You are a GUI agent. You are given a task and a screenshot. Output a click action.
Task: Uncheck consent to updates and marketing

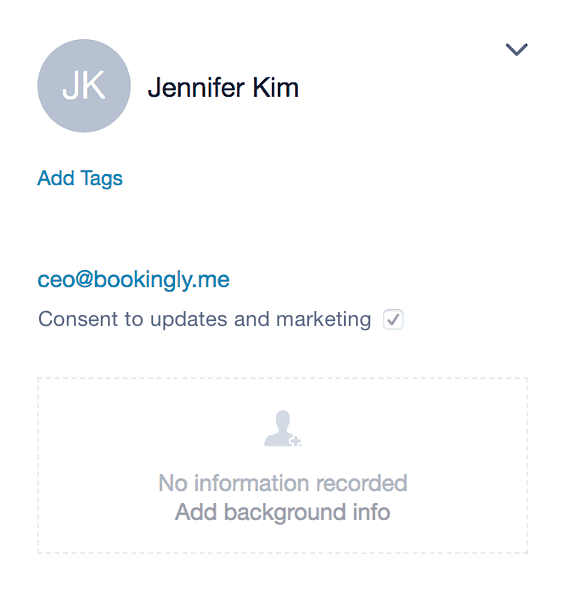coord(393,320)
